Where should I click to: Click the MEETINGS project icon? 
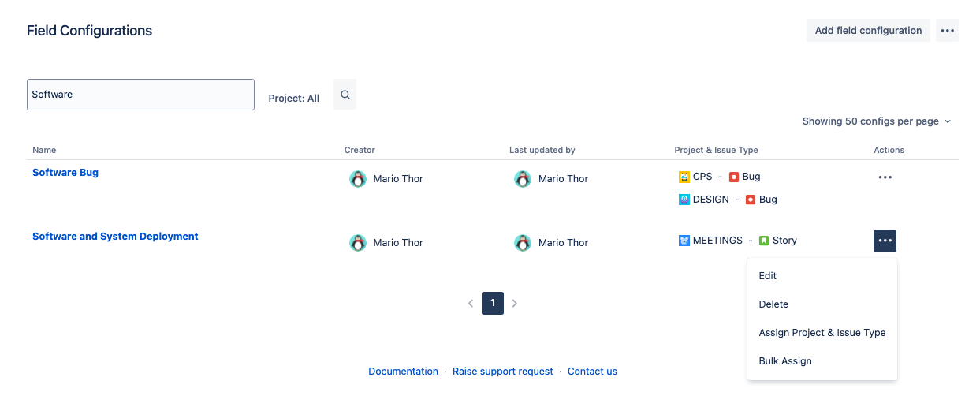[x=684, y=241]
